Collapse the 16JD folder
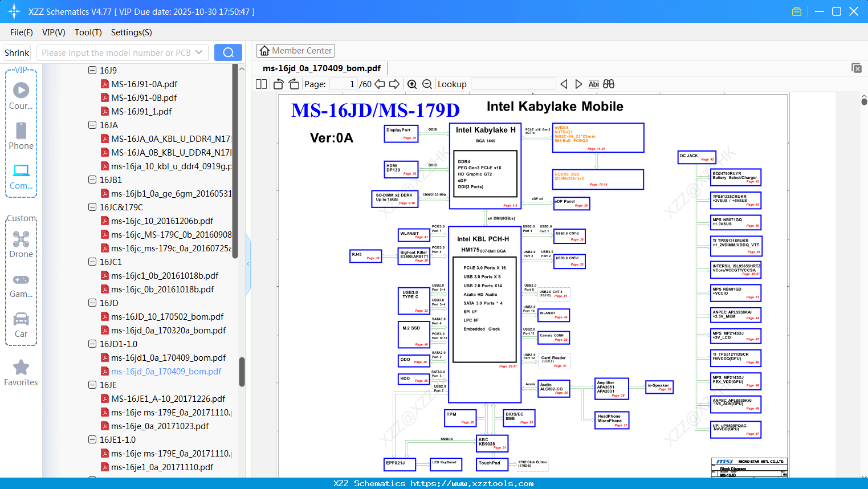The image size is (868, 489). point(92,303)
